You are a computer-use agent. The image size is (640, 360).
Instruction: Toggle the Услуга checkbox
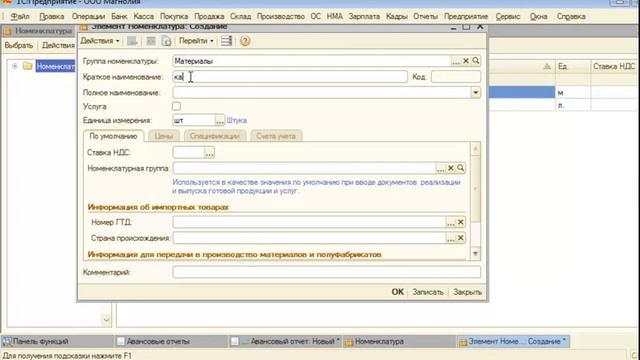pyautogui.click(x=176, y=106)
